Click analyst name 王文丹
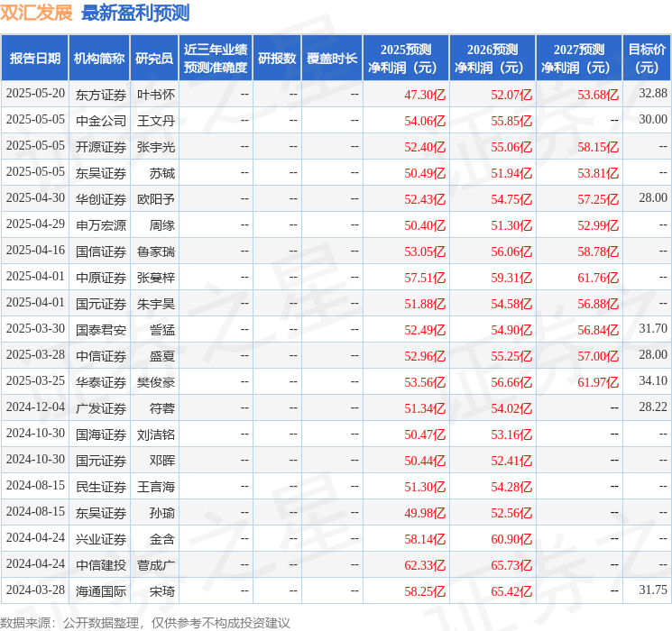The height and width of the screenshot is (631, 672). (x=155, y=121)
